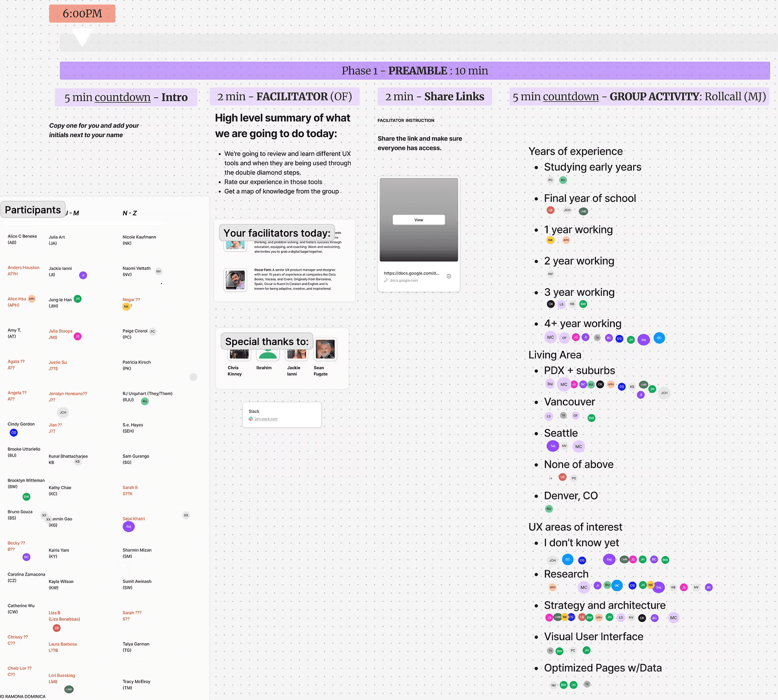Click the blue GC avatar under 4+ year working
Image resolution: width=778 pixels, height=700 pixels.
click(659, 338)
